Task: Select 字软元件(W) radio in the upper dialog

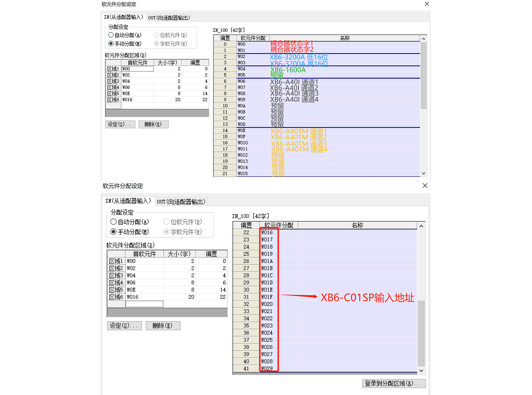Action: pos(157,43)
